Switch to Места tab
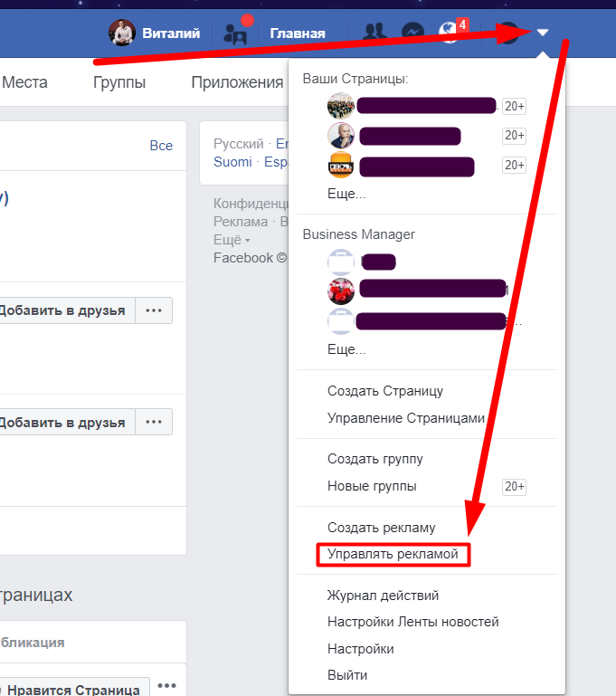The width and height of the screenshot is (616, 696). [x=24, y=82]
